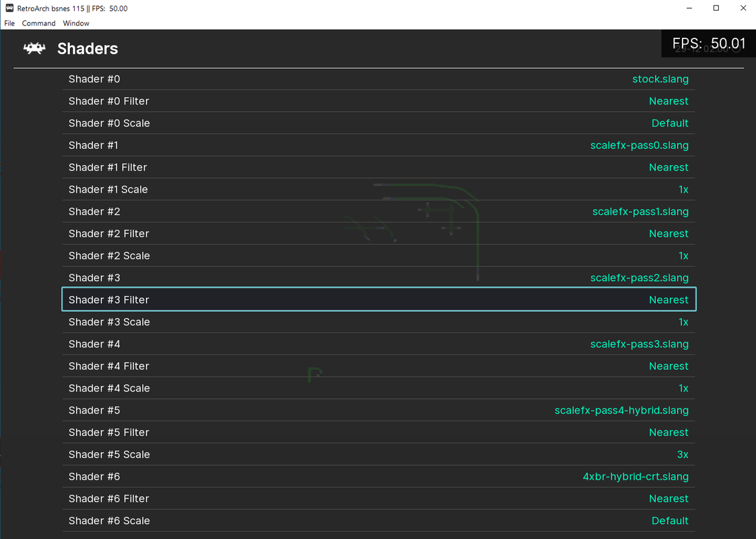This screenshot has height=539, width=756.
Task: Select the Shader #2 Filter row
Action: (x=378, y=234)
